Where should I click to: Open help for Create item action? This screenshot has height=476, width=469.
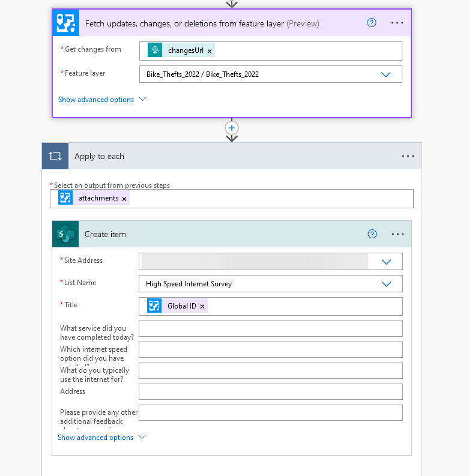click(372, 234)
